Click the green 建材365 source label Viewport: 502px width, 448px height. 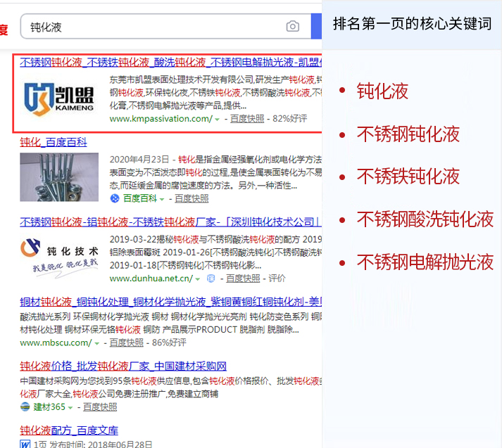[49, 407]
